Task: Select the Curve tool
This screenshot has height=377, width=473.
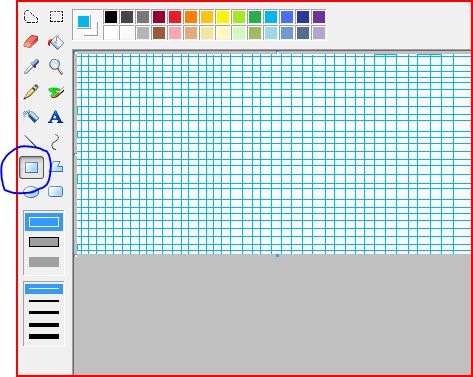Action: tap(56, 142)
